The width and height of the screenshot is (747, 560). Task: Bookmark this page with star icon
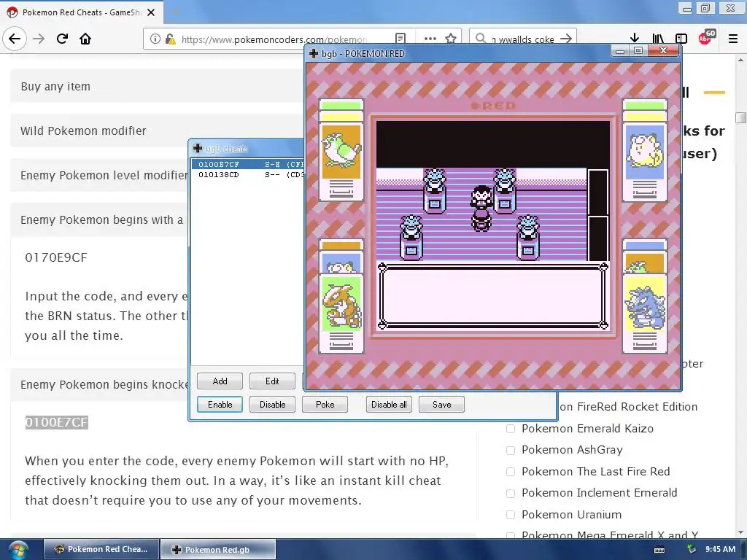pyautogui.click(x=451, y=39)
